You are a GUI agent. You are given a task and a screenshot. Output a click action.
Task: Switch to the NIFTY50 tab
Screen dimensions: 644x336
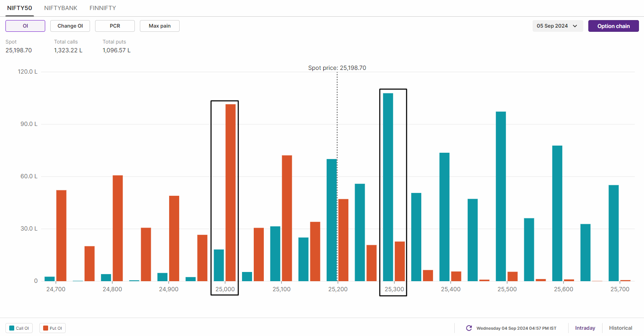click(x=20, y=8)
